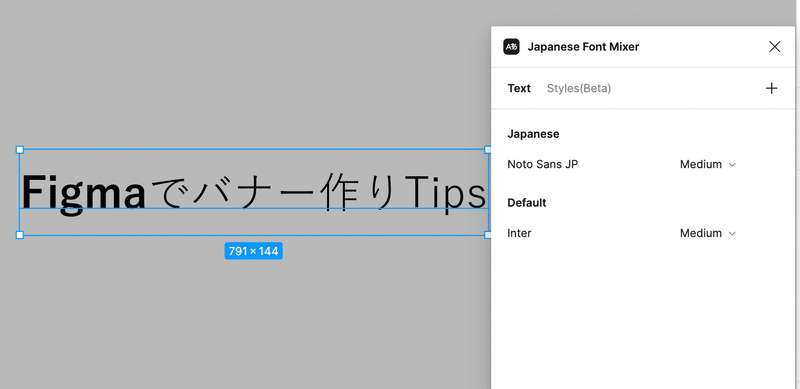The image size is (800, 389).
Task: Click the Japanese Font Mixer plugin icon
Action: click(x=511, y=47)
